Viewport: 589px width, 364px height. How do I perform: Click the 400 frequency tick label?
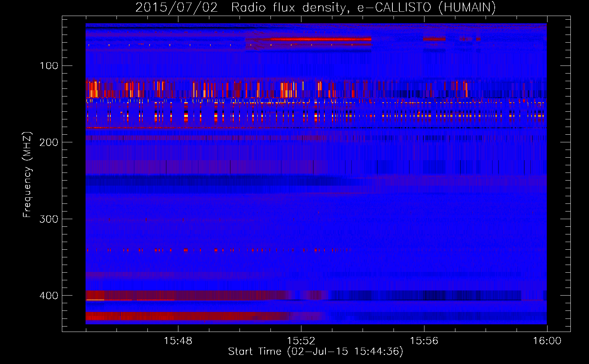click(49, 296)
